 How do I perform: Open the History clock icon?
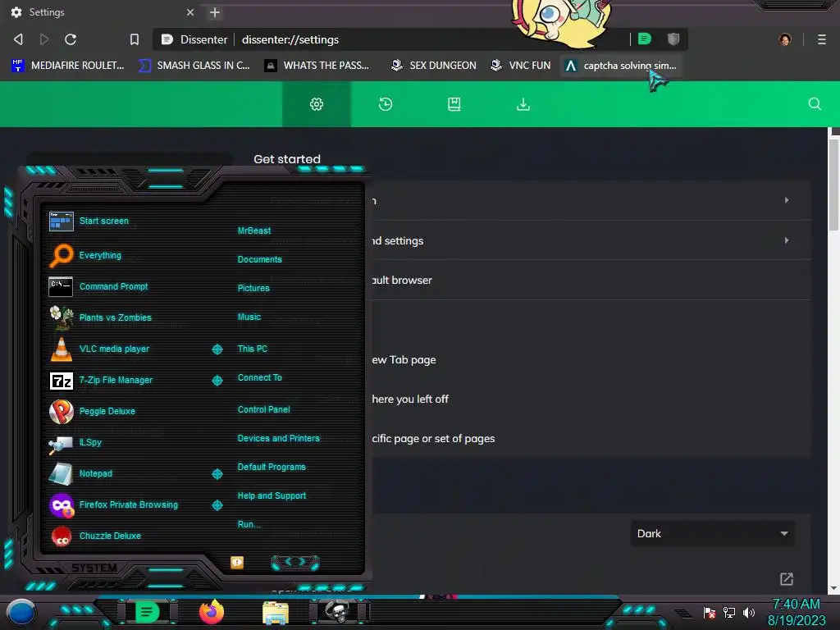tap(386, 104)
